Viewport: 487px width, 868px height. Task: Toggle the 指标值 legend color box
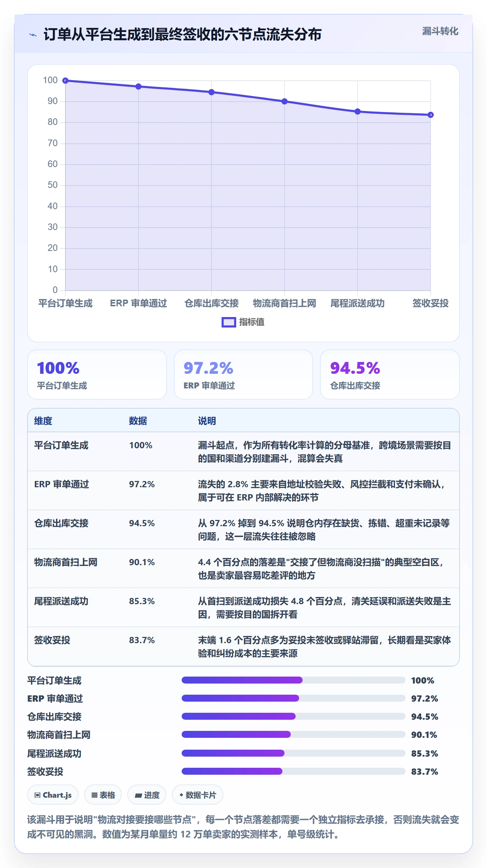[x=229, y=322]
